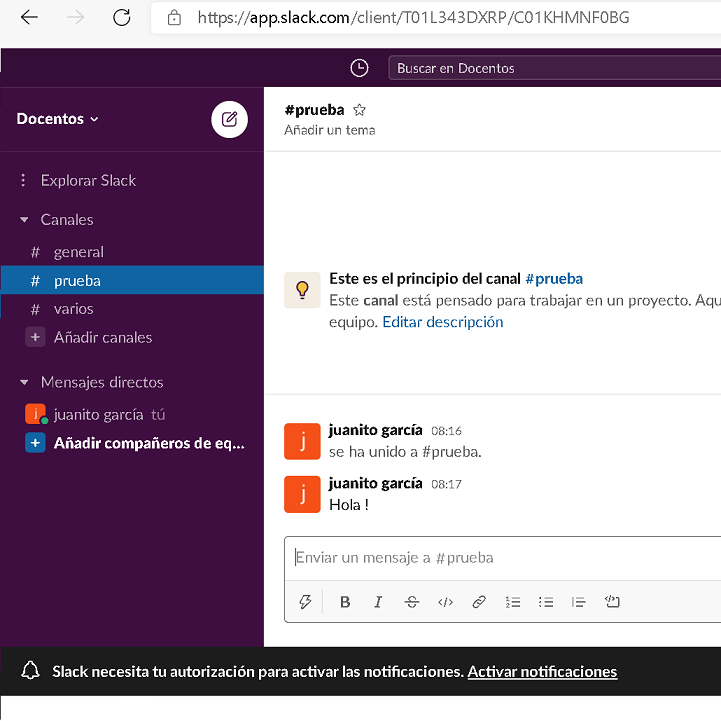The height and width of the screenshot is (721, 721).
Task: Collapse the Canales section arrow
Action: coord(24,220)
